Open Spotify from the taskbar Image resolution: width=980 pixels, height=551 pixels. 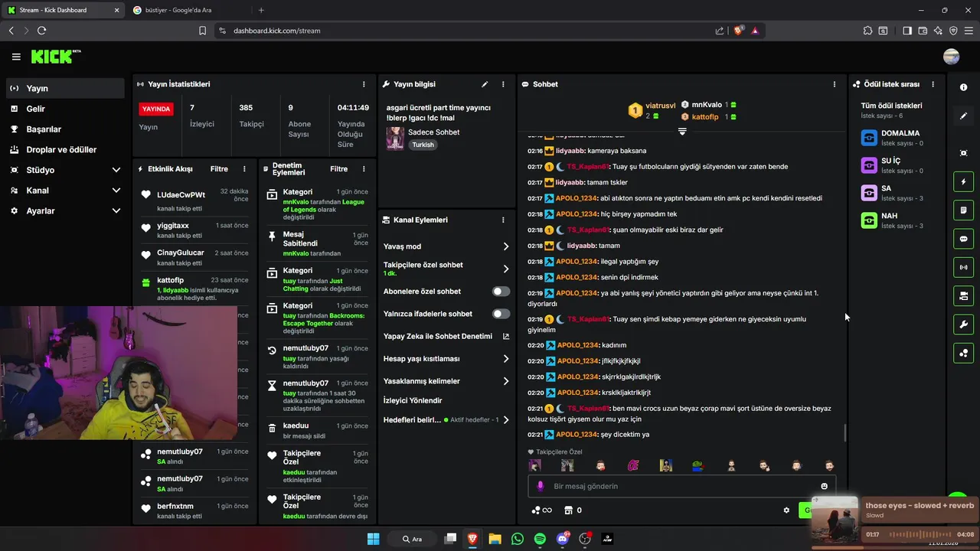[540, 539]
